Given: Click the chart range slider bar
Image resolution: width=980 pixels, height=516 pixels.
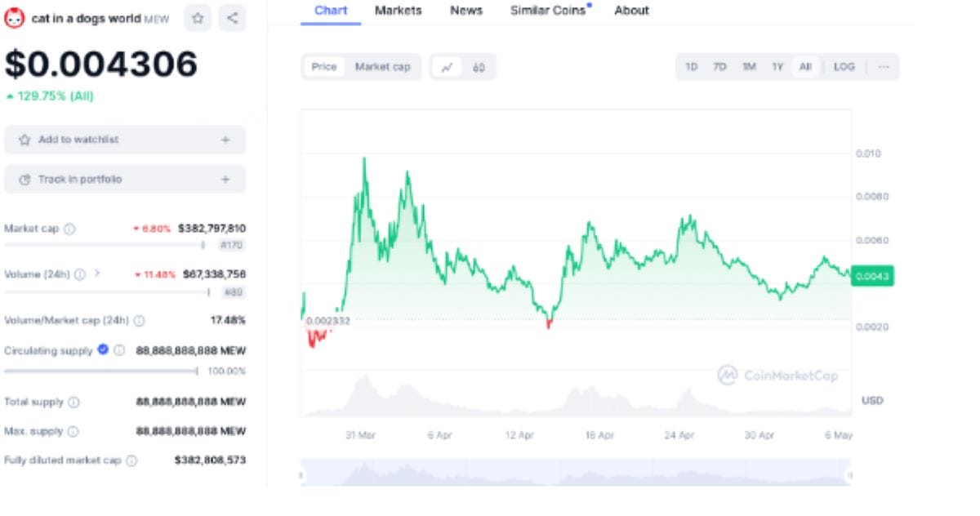Looking at the screenshot, I should tap(576, 474).
